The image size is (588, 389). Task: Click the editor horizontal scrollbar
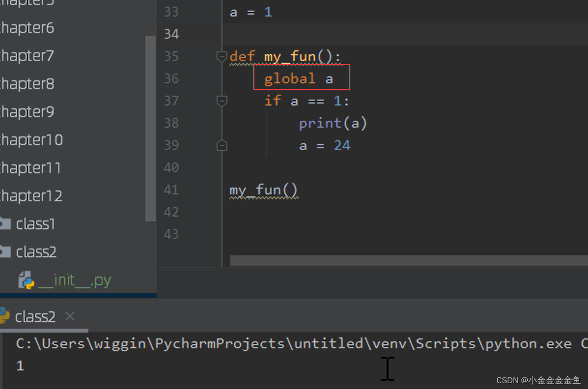[x=409, y=261]
